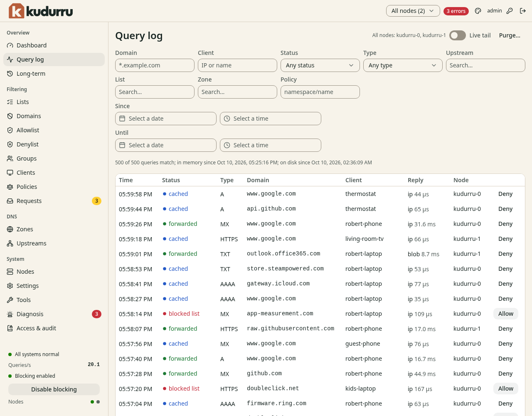The height and width of the screenshot is (416, 532).
Task: Click Disable blocking button
Action: 54,389
